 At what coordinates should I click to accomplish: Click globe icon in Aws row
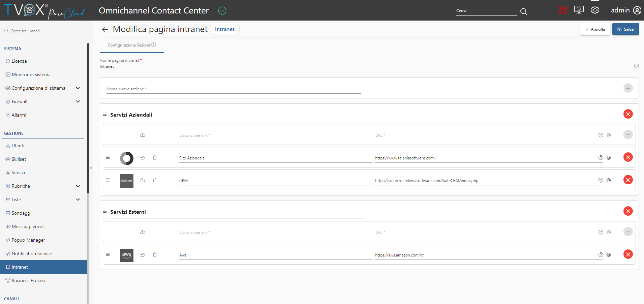(x=609, y=255)
